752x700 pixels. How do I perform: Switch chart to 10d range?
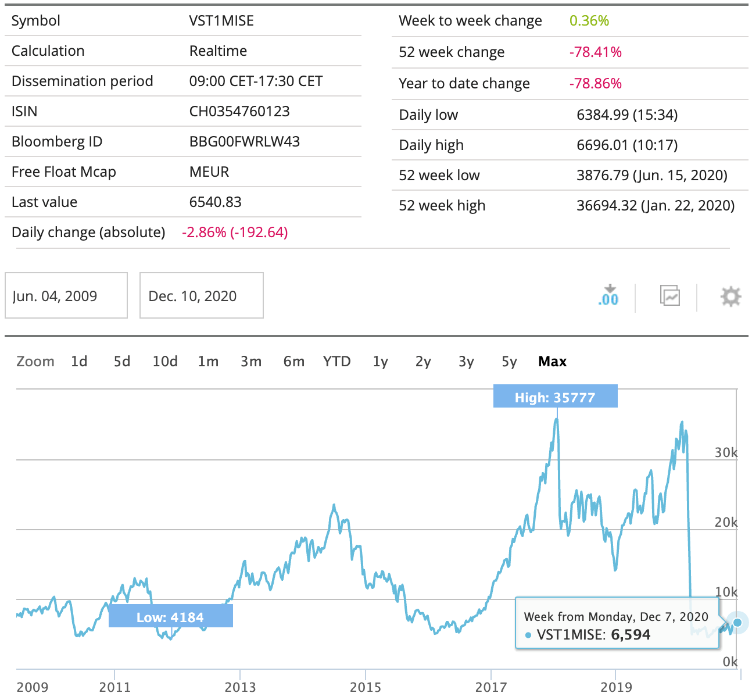pos(165,362)
